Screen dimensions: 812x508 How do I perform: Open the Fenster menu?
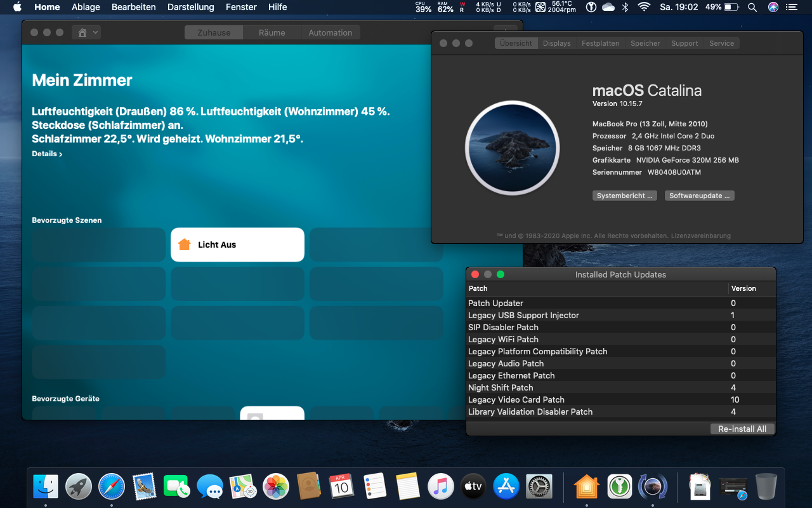coord(241,7)
